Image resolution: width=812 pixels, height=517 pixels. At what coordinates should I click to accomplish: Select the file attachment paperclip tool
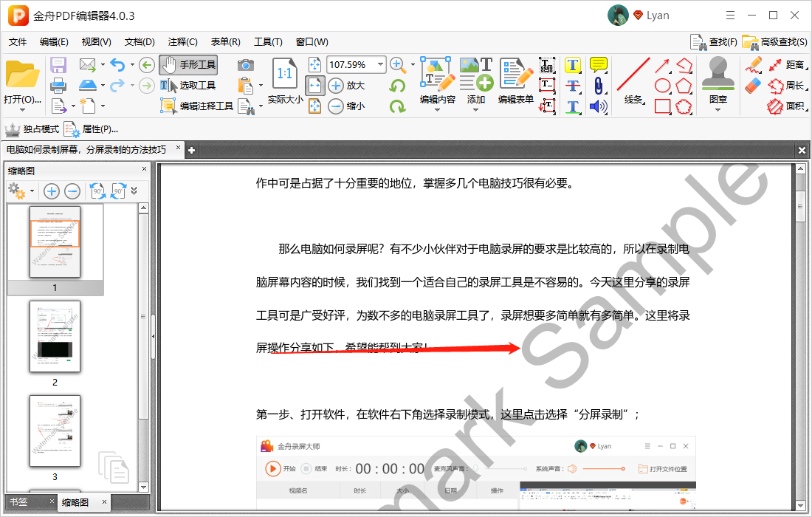[x=598, y=86]
